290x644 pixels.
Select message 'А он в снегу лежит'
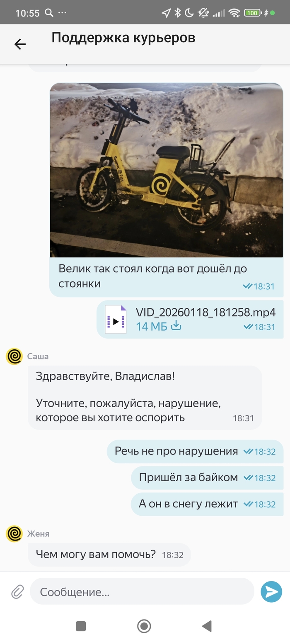click(x=207, y=504)
